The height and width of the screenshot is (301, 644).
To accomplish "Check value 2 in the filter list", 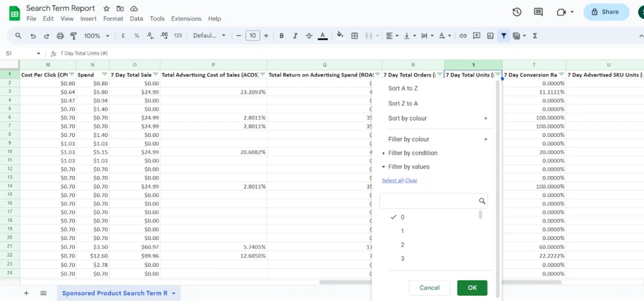I will coord(402,244).
